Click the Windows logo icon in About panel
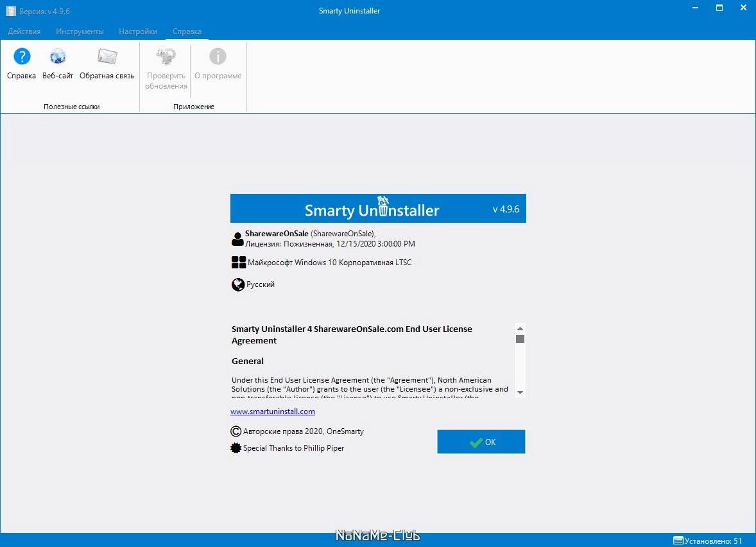The image size is (756, 547). 239,263
